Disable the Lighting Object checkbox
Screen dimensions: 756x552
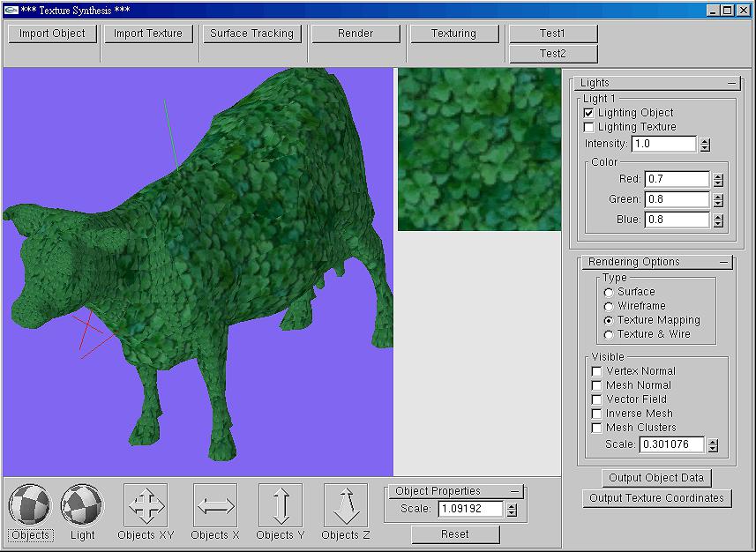589,113
